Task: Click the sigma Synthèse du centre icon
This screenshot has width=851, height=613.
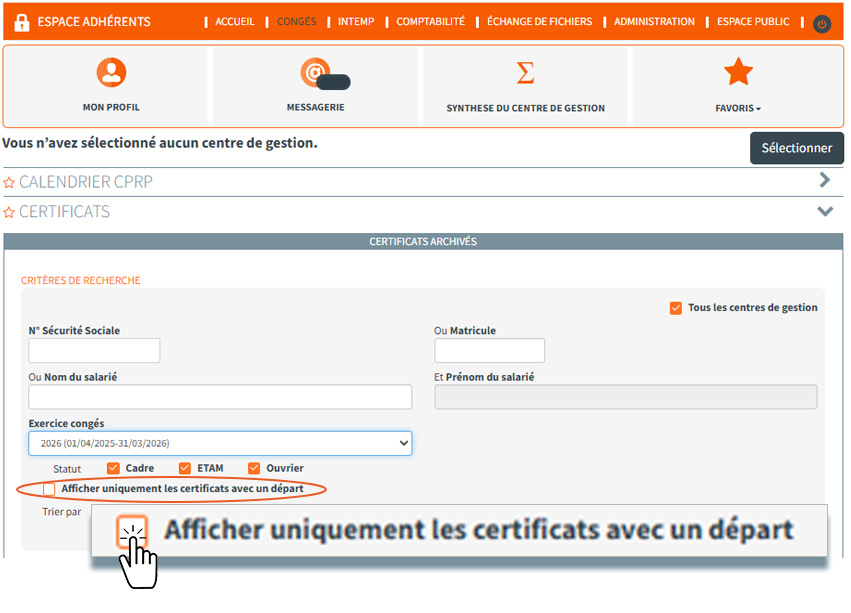Action: pos(525,72)
